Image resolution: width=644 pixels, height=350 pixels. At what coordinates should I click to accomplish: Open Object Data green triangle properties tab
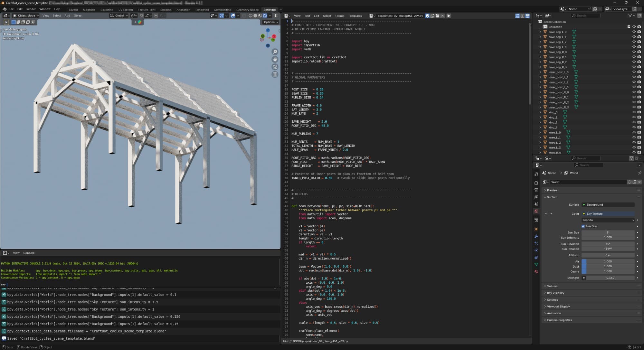click(x=536, y=264)
